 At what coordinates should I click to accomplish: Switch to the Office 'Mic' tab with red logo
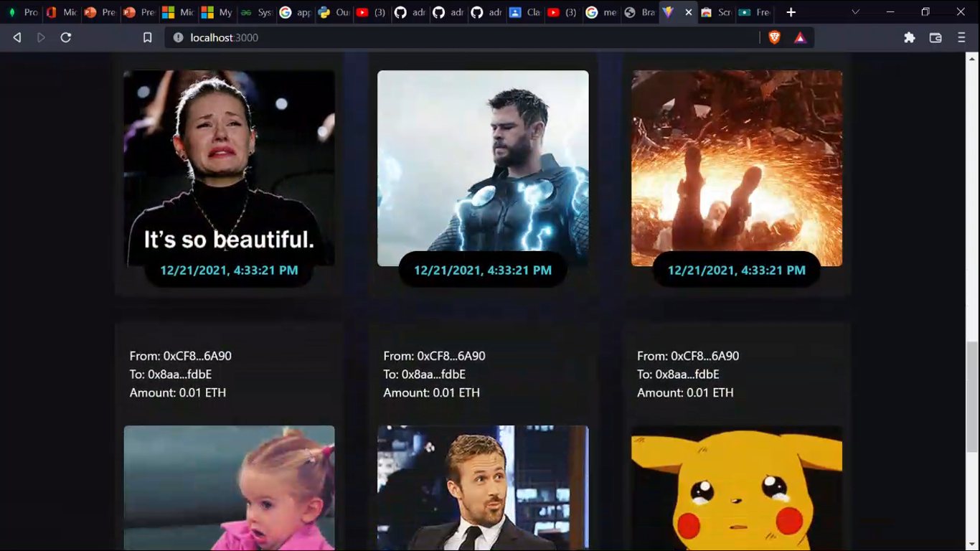[x=60, y=12]
